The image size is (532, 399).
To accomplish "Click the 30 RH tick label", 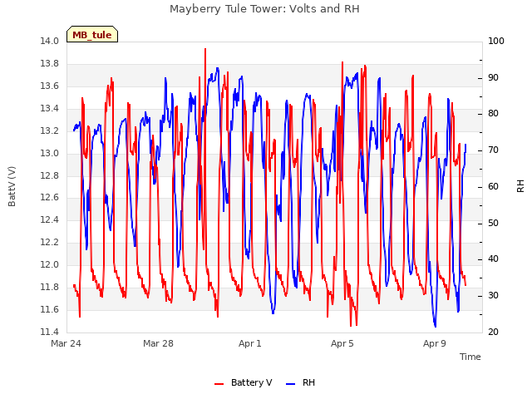I will pyautogui.click(x=493, y=296).
